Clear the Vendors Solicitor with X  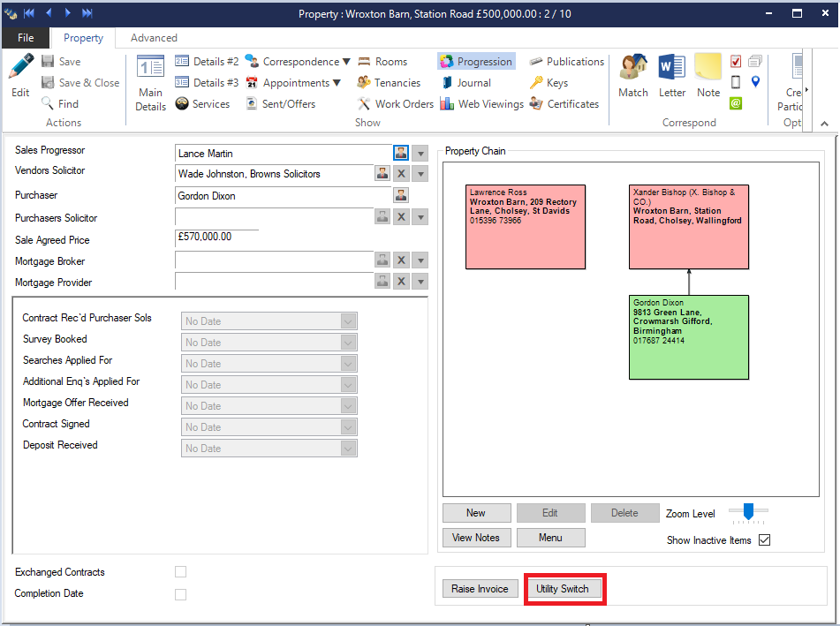[x=401, y=173]
